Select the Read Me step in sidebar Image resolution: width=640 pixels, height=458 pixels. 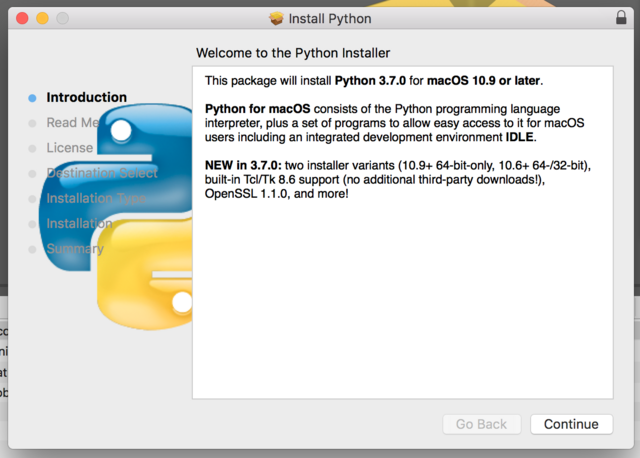73,122
